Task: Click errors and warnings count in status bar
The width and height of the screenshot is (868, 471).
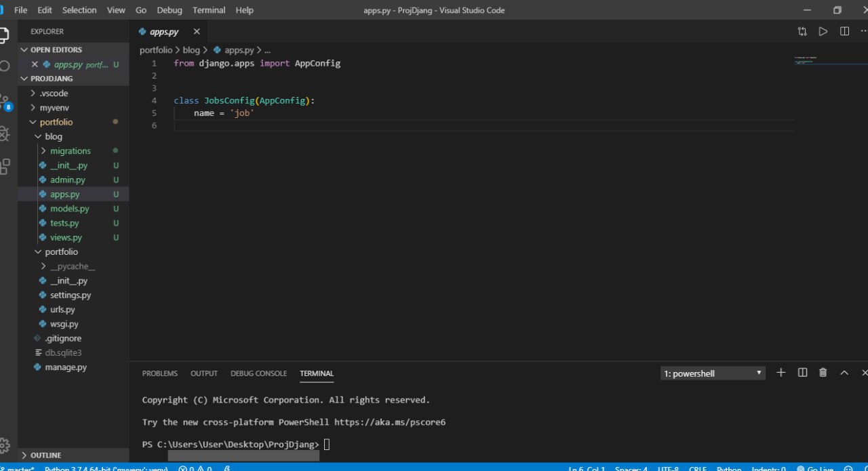Action: 195,468
